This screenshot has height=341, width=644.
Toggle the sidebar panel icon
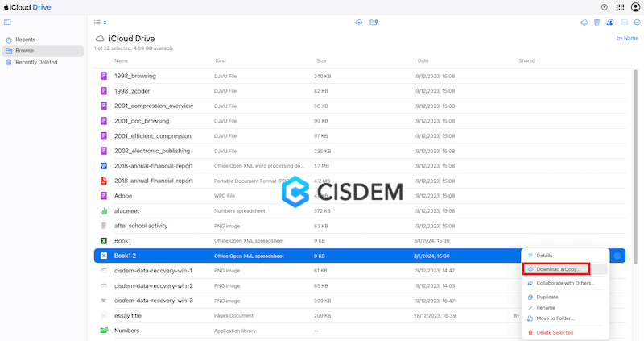7,23
